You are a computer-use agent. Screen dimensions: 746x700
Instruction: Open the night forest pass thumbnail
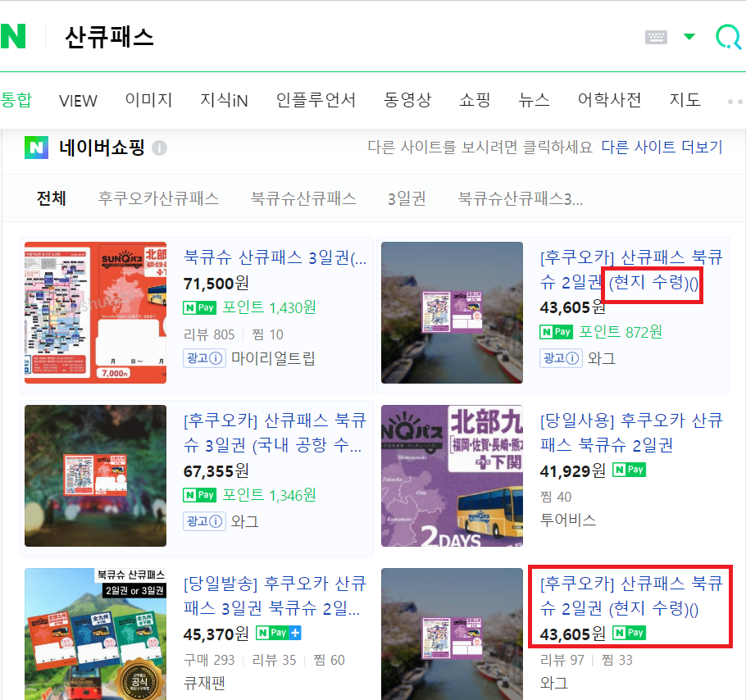pyautogui.click(x=95, y=475)
